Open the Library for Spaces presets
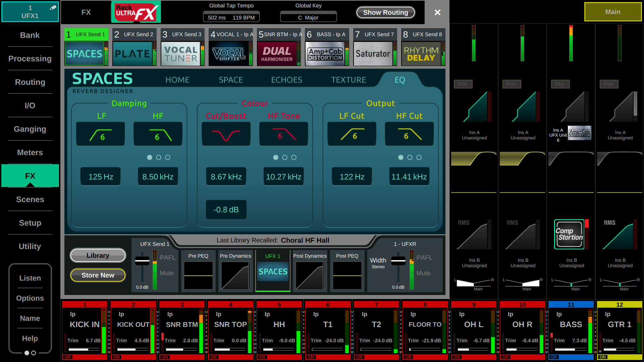 [98, 255]
